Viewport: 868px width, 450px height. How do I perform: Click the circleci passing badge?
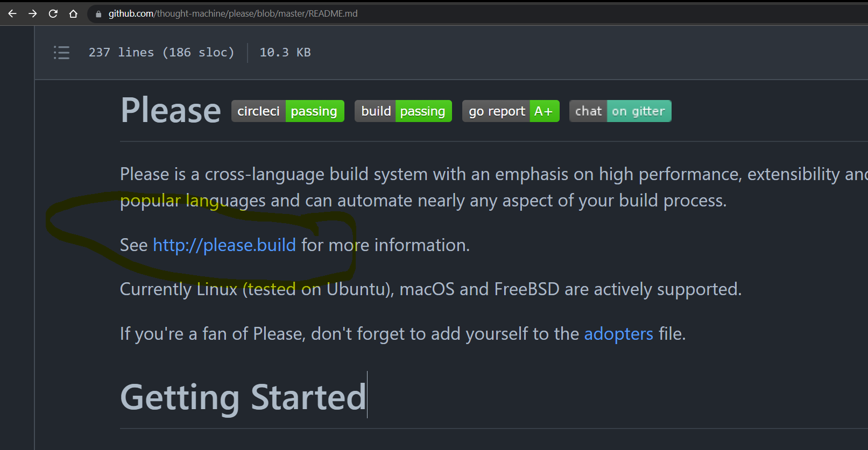287,111
